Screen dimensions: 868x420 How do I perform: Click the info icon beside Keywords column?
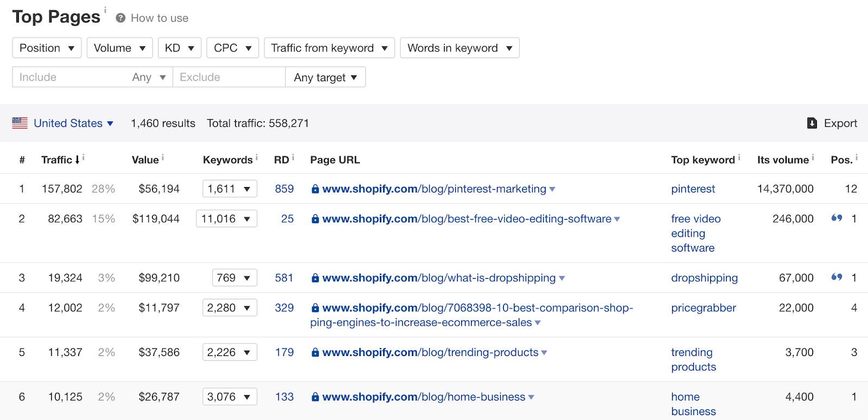(x=257, y=158)
